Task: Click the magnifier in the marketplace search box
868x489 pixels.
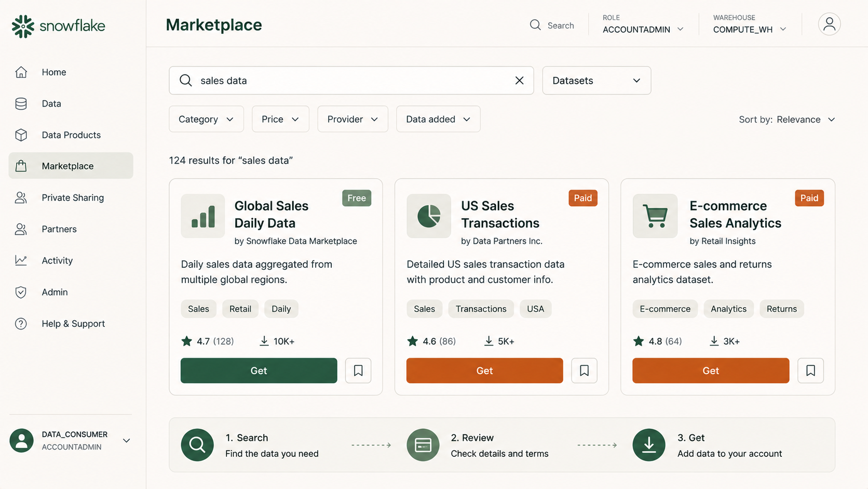Action: tap(186, 81)
